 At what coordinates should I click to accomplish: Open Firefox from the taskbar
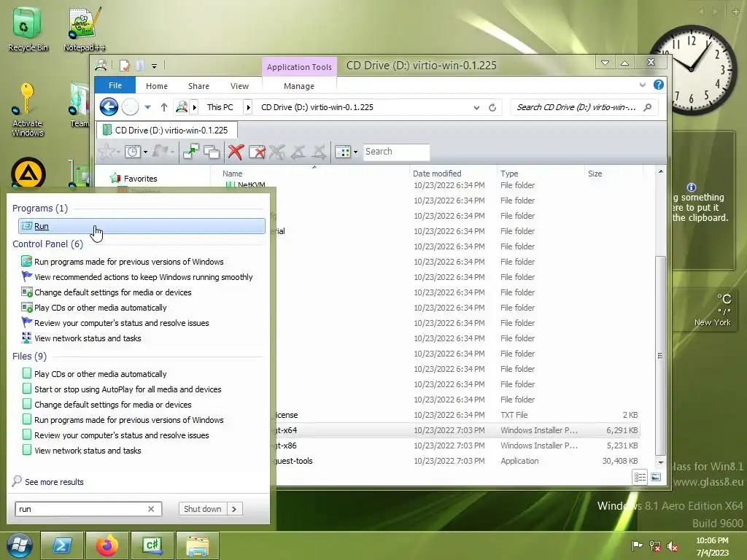[107, 545]
